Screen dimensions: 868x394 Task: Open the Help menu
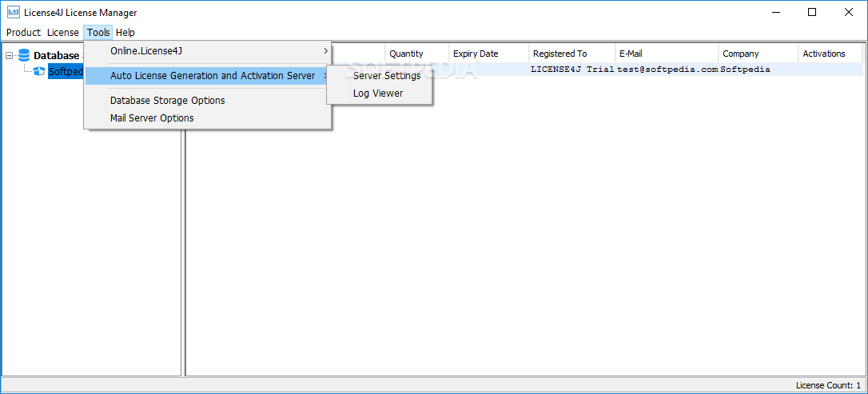pos(125,33)
